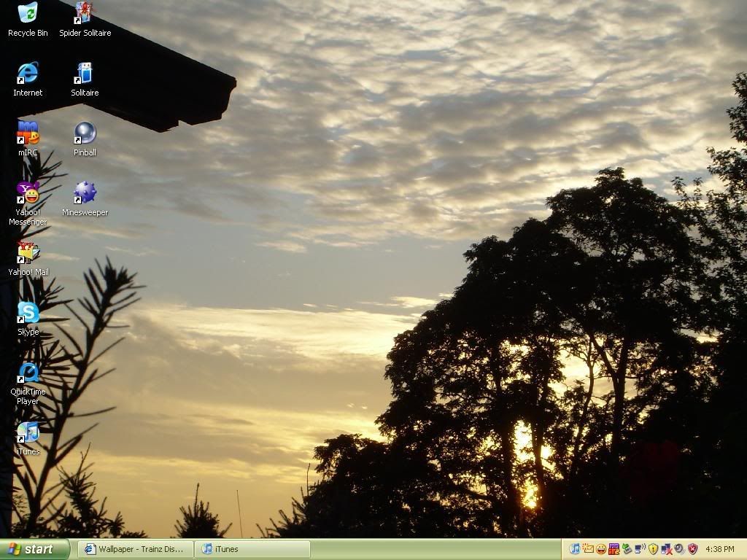Select the mIRC desktop shortcut
Viewport: 747px width, 560px height.
(28, 139)
